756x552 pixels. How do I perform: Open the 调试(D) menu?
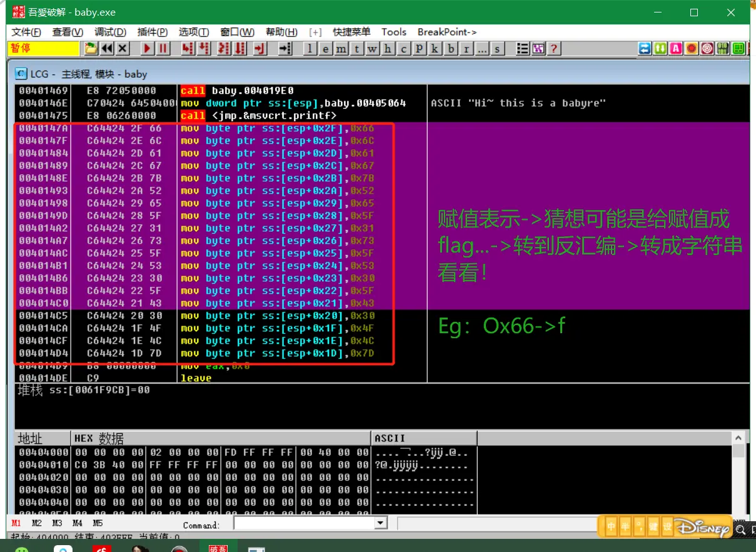coord(110,33)
